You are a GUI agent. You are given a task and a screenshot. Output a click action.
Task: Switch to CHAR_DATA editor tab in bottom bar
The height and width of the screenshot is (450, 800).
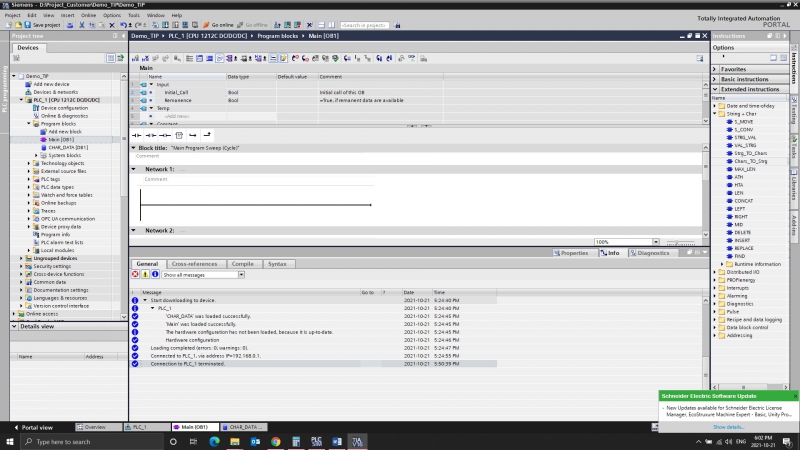(245, 427)
